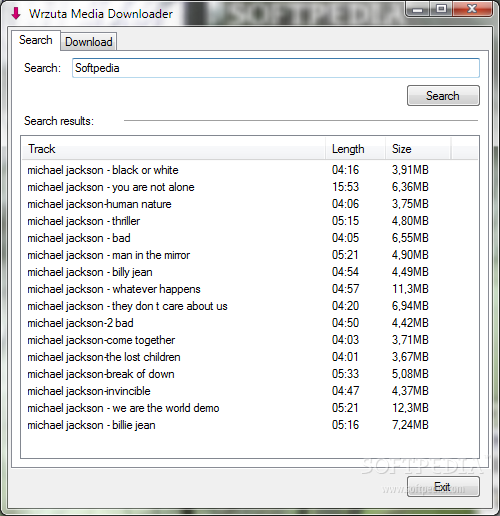Click the size value 12,3MB
The height and width of the screenshot is (516, 500).
pos(410,408)
